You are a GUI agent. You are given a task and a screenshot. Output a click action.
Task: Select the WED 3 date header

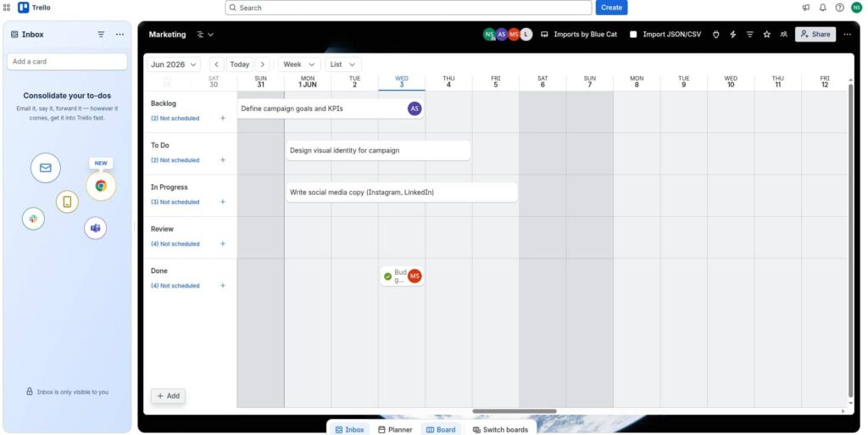402,82
